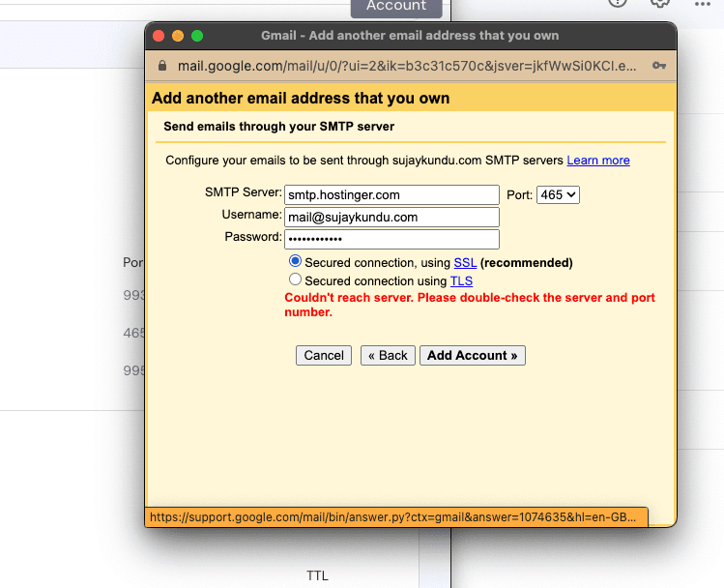This screenshot has height=588, width=724.
Task: Click the TTL label in background window
Action: coord(317,575)
